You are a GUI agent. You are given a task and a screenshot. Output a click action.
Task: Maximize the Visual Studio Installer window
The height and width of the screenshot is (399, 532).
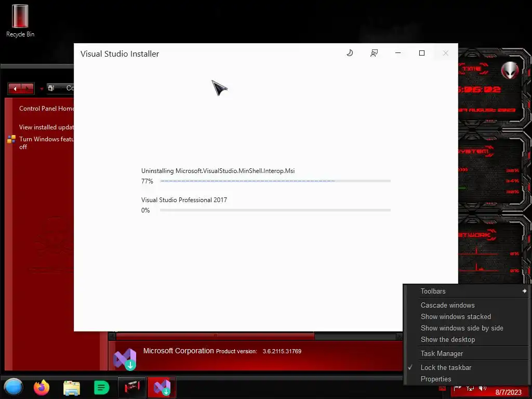tap(422, 53)
